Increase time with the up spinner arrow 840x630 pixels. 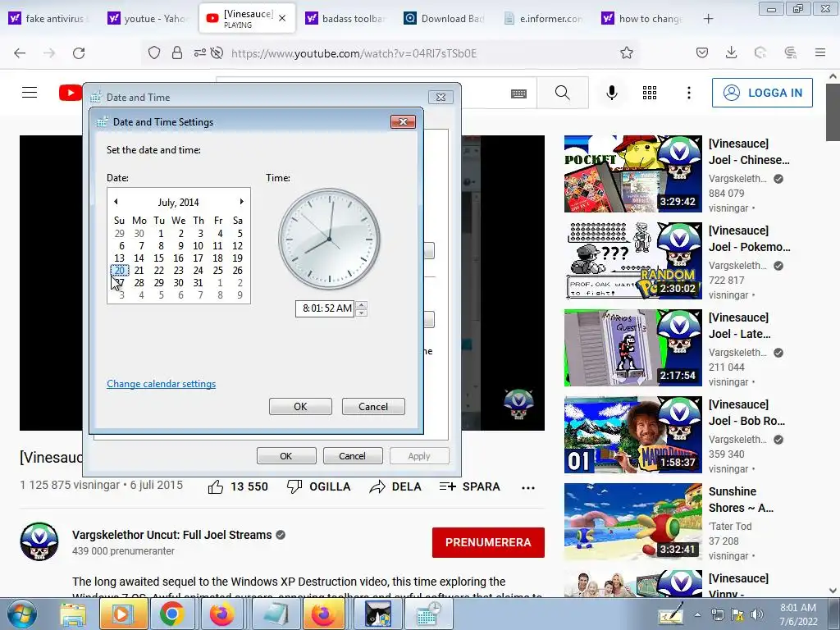pos(362,305)
